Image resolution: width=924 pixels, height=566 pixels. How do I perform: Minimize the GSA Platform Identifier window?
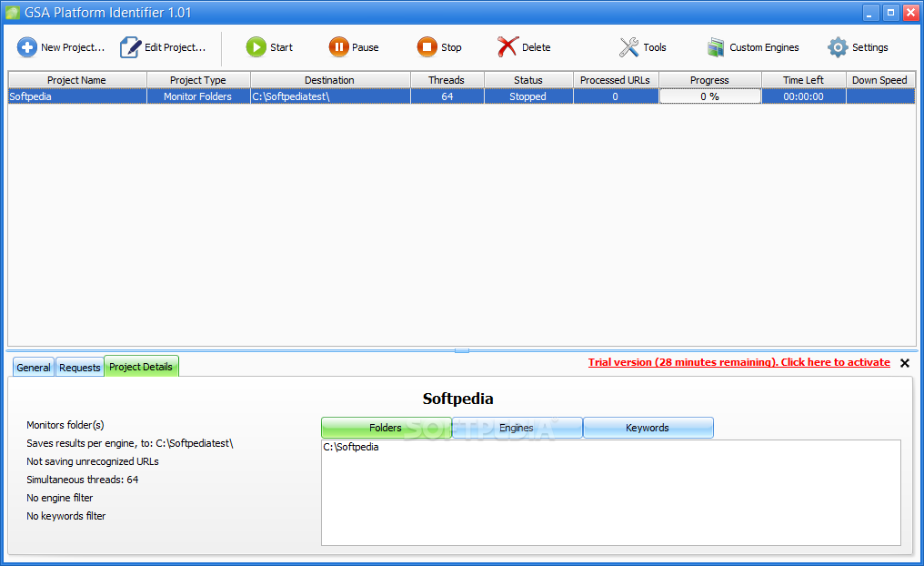point(870,13)
